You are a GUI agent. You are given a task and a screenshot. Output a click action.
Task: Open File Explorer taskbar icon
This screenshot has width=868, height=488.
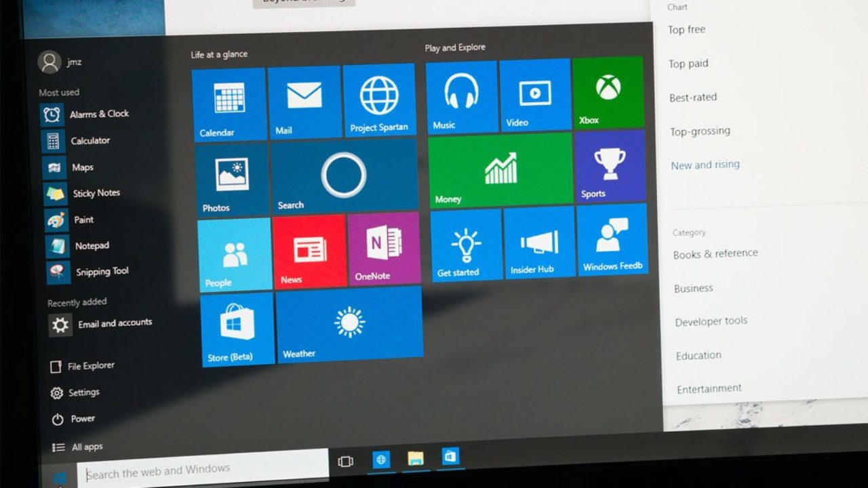click(416, 458)
